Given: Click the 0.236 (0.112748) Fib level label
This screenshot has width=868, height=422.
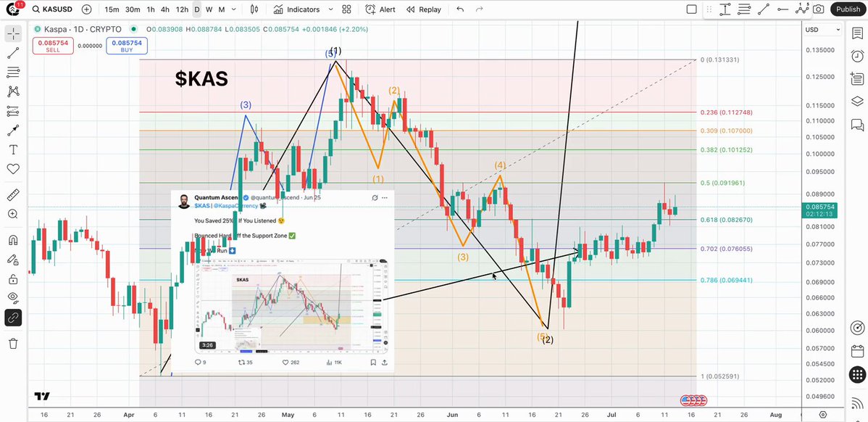Looking at the screenshot, I should coord(727,112).
